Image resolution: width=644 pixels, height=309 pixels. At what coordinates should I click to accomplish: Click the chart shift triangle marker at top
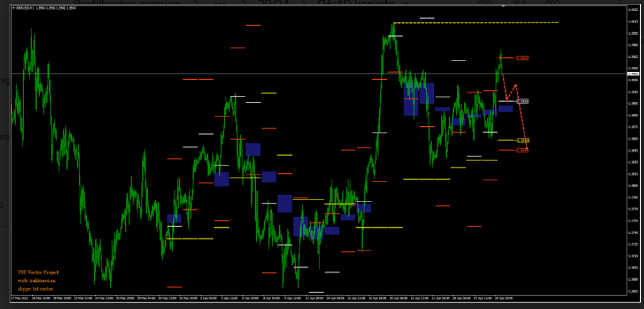pyautogui.click(x=503, y=6)
